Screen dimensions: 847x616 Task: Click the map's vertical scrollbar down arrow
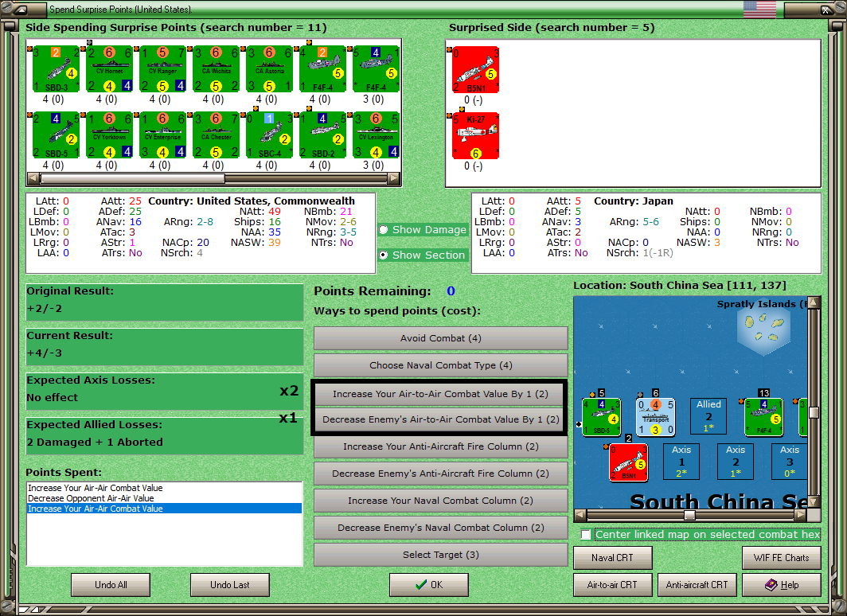814,501
